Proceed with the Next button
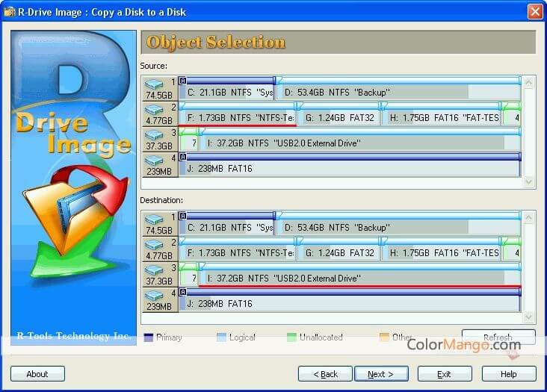The height and width of the screenshot is (392, 547). click(381, 374)
